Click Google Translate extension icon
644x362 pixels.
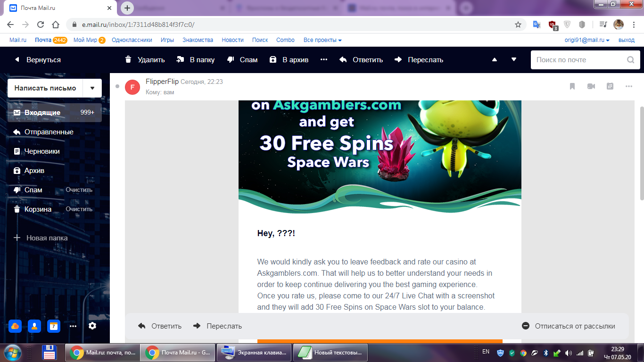pyautogui.click(x=537, y=25)
